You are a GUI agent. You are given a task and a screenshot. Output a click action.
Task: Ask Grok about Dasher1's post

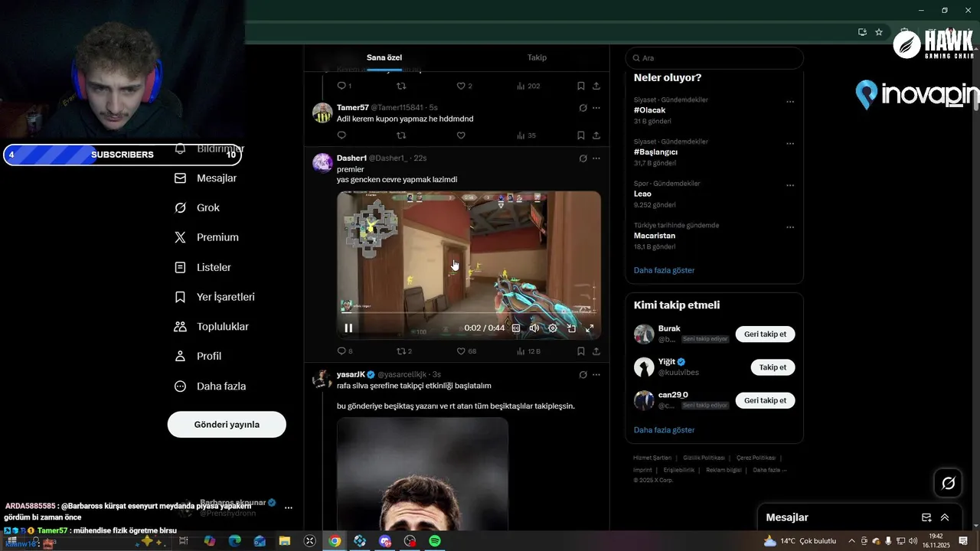(583, 158)
